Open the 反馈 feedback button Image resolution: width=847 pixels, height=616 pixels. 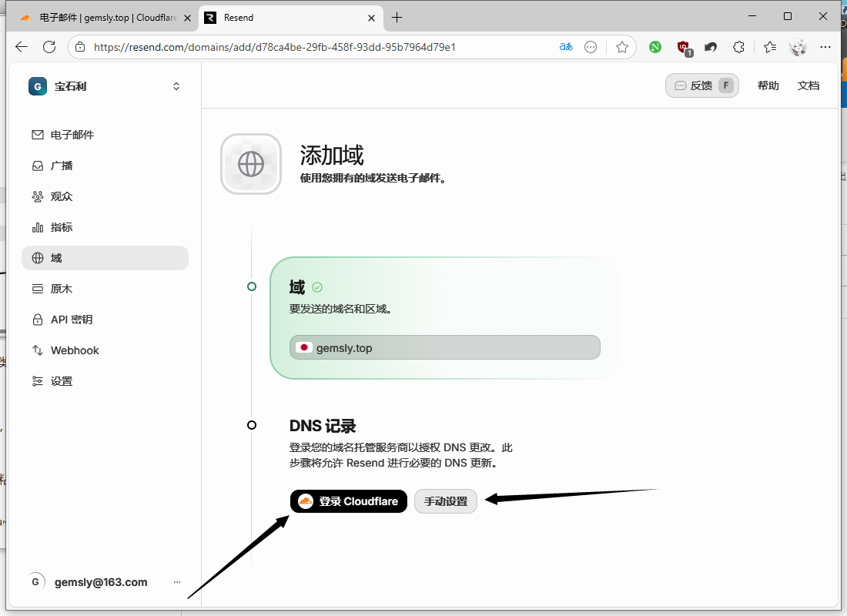coord(701,85)
